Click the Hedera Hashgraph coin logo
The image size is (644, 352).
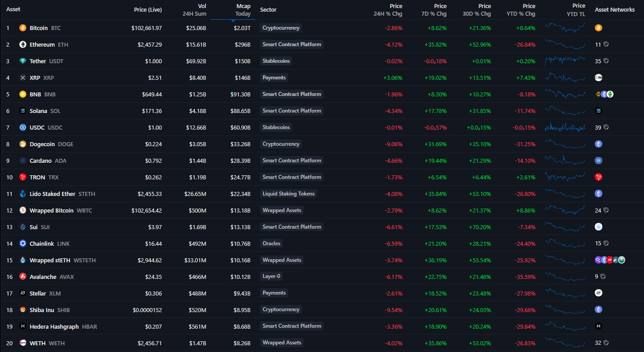tap(23, 326)
